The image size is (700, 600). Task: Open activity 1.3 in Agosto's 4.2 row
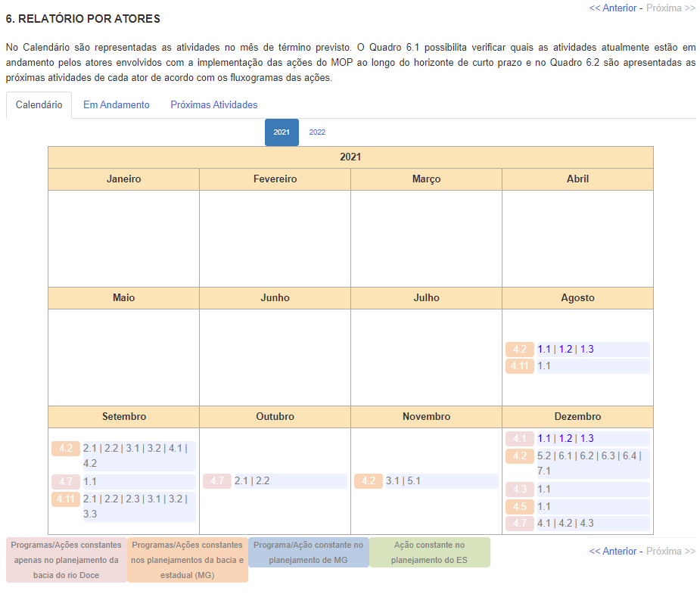pos(586,350)
